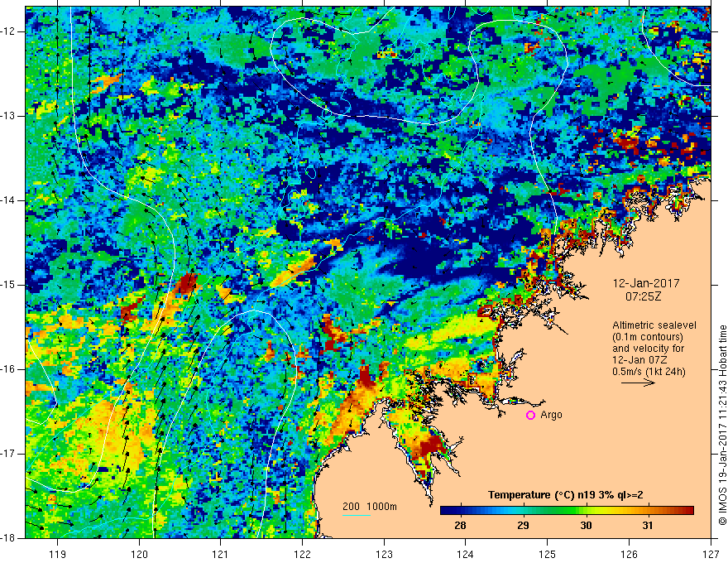This screenshot has height=563, width=728.
Task: Click the IMOS copyright timestamp text
Action: [722, 425]
